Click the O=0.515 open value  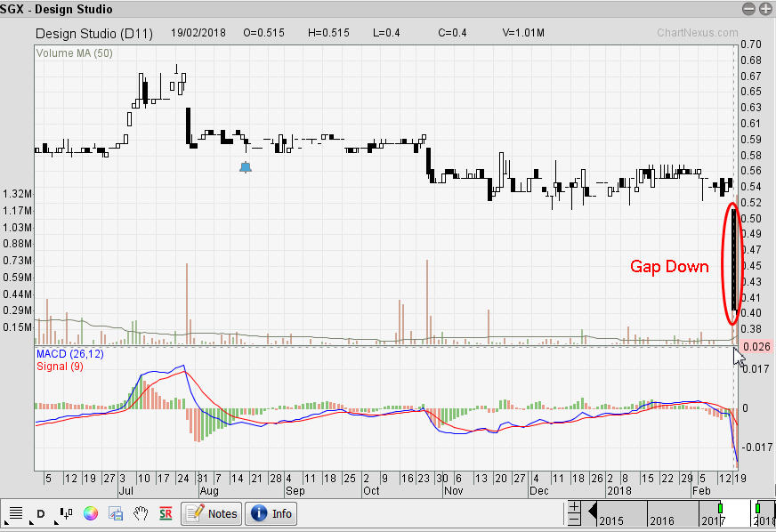point(263,33)
